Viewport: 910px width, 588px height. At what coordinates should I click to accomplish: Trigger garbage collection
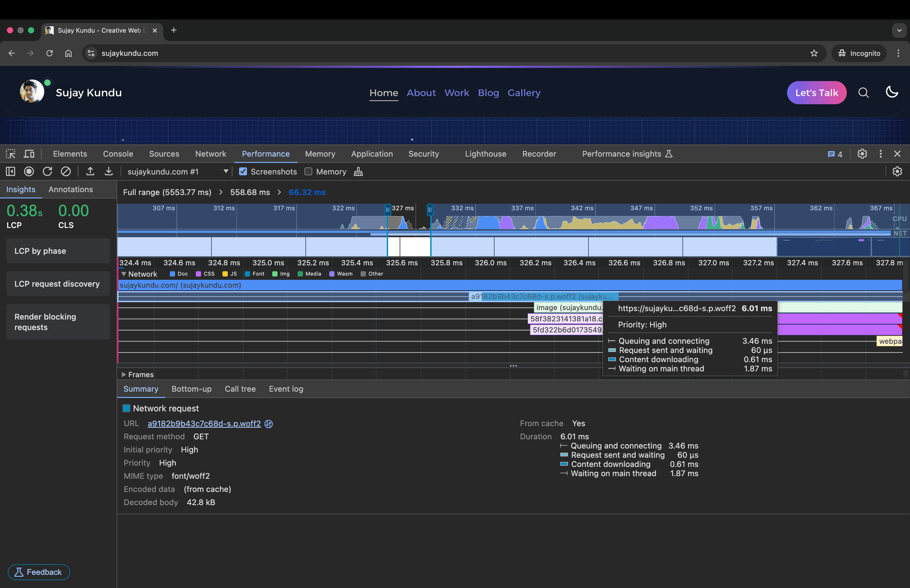click(x=358, y=171)
